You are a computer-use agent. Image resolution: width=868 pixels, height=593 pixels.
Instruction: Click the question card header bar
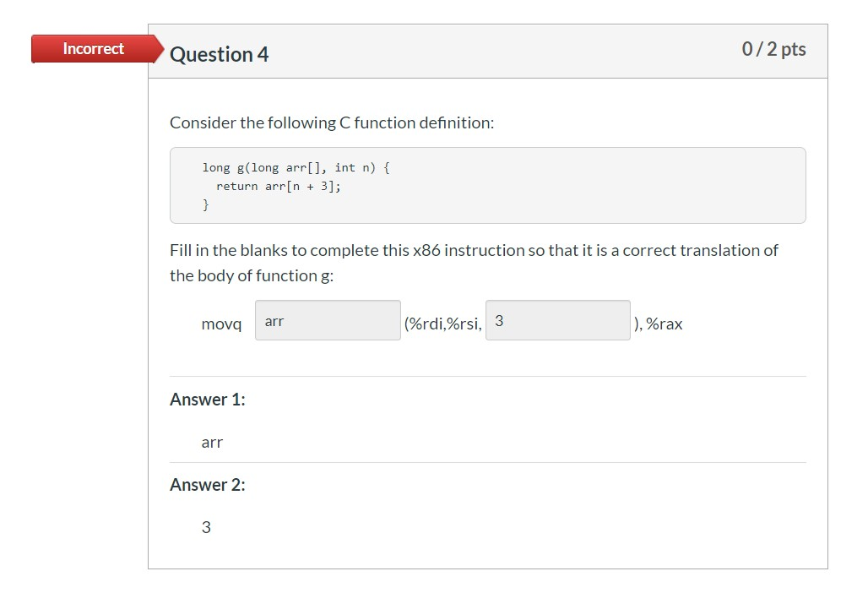[487, 51]
